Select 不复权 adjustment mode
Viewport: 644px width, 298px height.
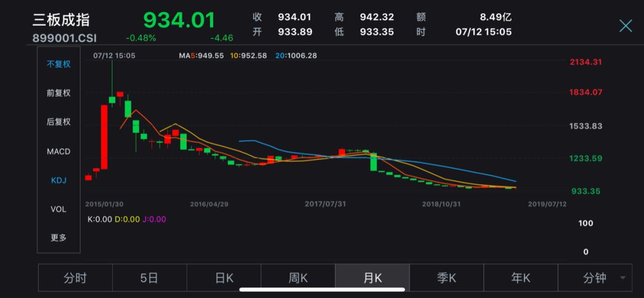[x=58, y=64]
